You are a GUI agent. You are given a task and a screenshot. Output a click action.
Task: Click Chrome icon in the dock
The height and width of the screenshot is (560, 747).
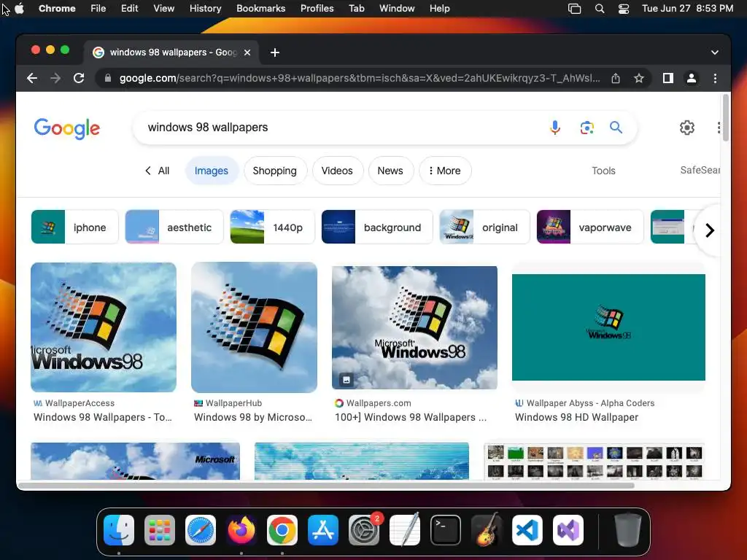pyautogui.click(x=282, y=530)
